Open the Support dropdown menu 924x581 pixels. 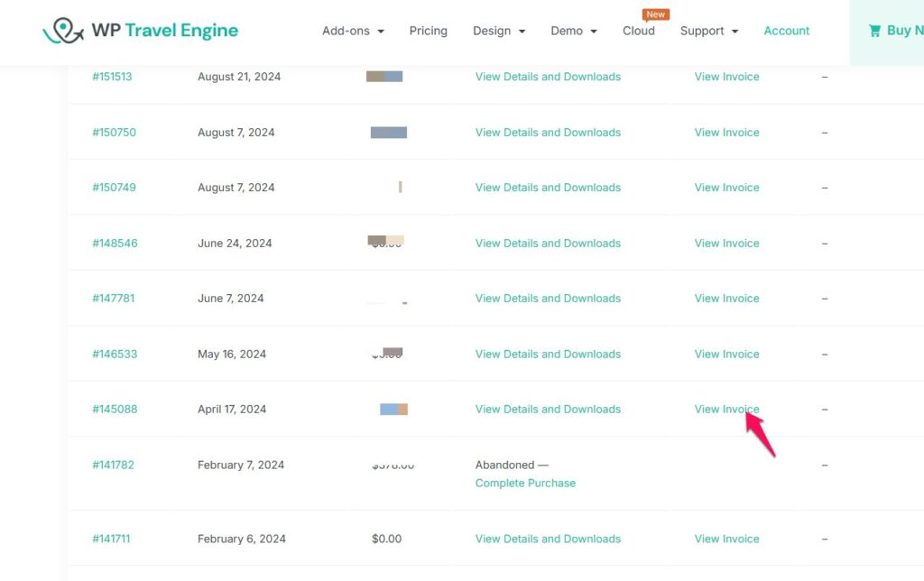click(x=709, y=31)
